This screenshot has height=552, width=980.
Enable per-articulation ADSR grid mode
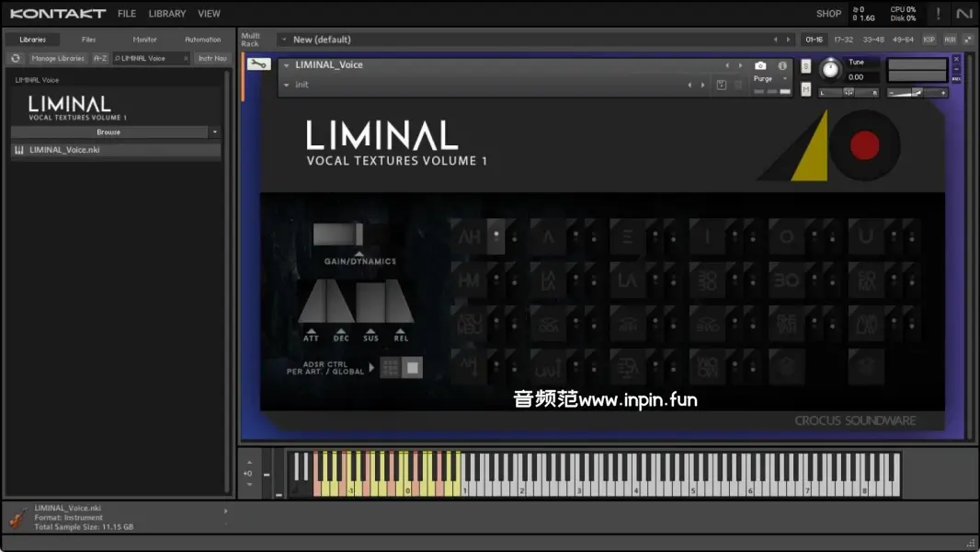click(390, 368)
